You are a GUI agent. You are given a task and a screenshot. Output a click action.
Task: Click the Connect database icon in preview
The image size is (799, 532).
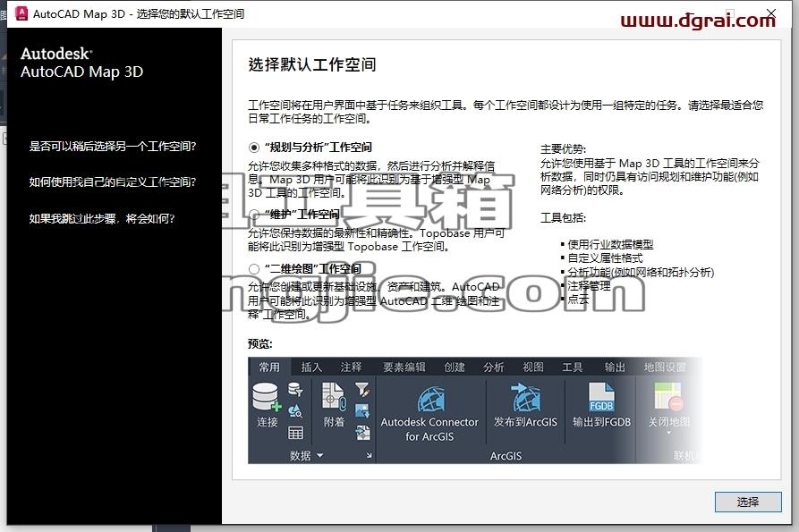coord(267,397)
